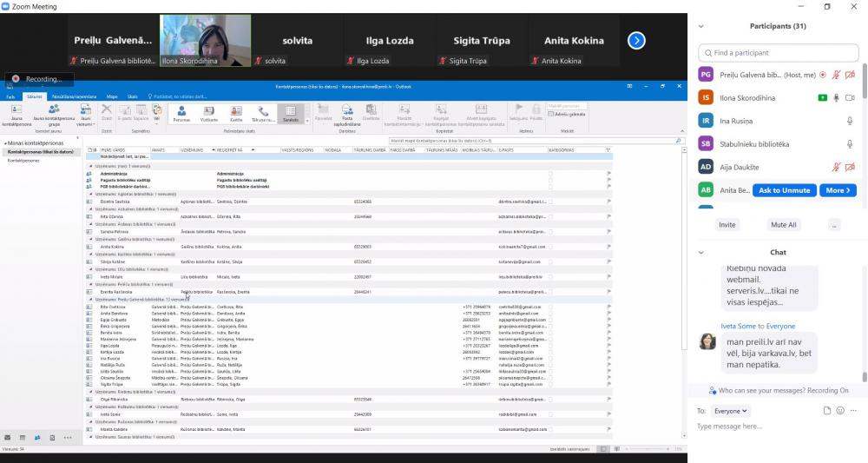The height and width of the screenshot is (463, 868).
Task: Adjust the Outlook zoom slider in status bar
Action: pos(646,449)
